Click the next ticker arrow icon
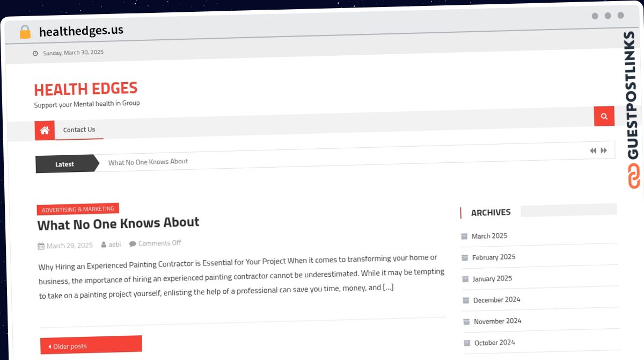This screenshot has width=644, height=360. pos(604,150)
